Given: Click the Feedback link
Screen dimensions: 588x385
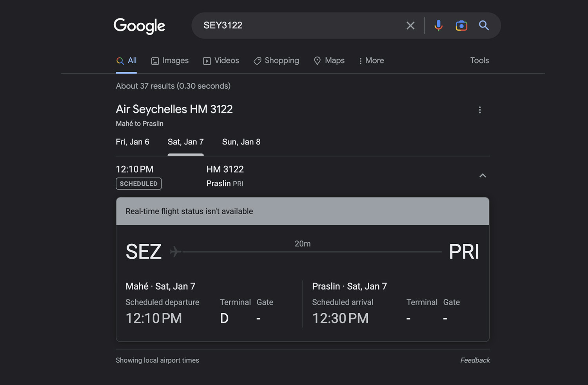Looking at the screenshot, I should point(475,360).
